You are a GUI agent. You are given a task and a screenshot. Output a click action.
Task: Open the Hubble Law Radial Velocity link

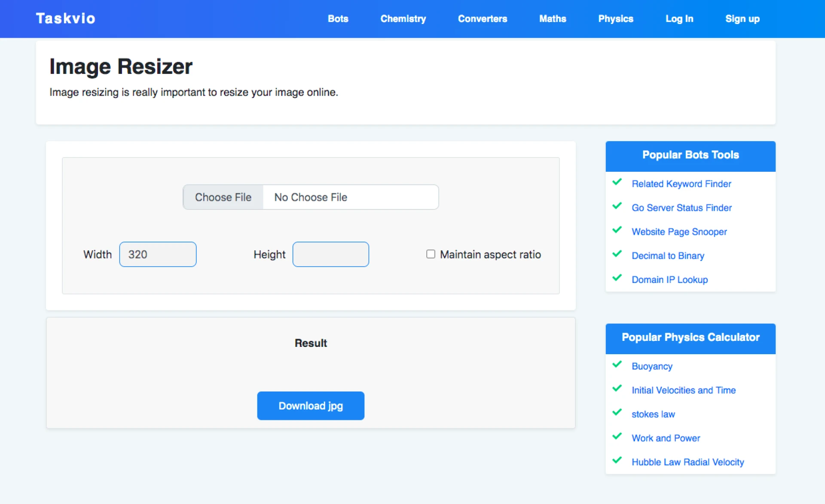coord(687,462)
